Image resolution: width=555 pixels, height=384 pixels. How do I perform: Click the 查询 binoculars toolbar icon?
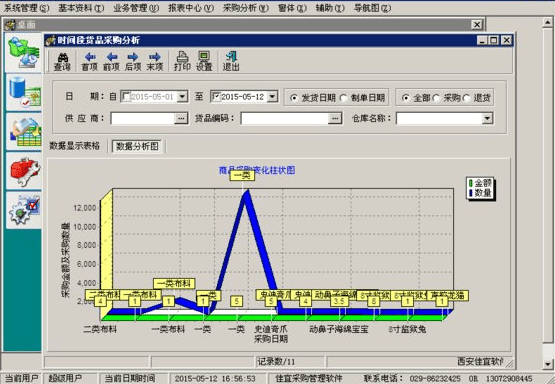point(62,61)
